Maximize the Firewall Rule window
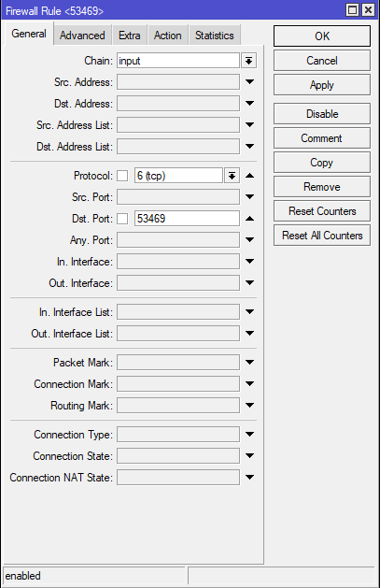This screenshot has width=380, height=588. click(x=352, y=9)
